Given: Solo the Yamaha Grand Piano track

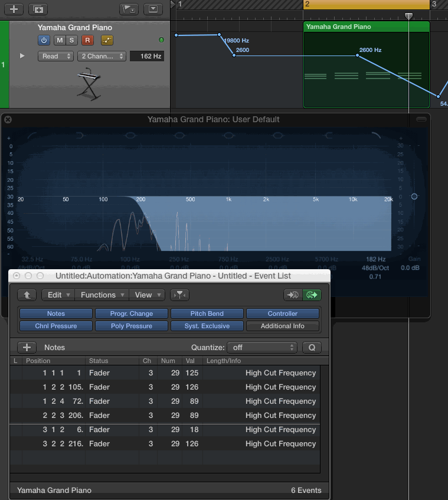Looking at the screenshot, I should (x=72, y=40).
